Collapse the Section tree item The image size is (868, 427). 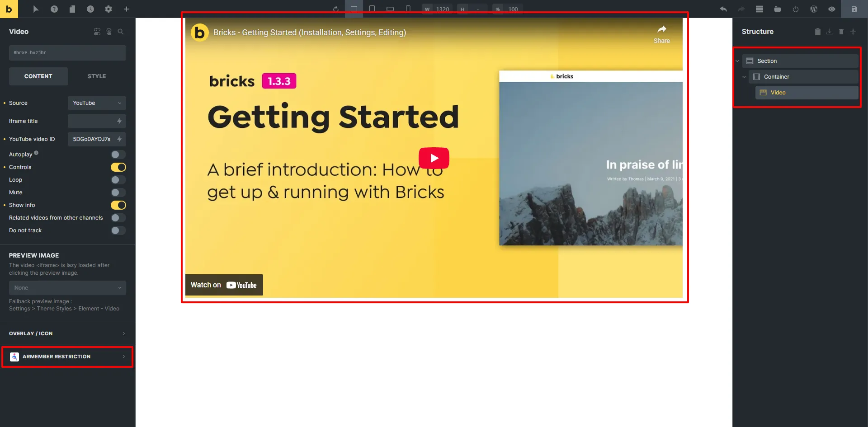tap(738, 61)
